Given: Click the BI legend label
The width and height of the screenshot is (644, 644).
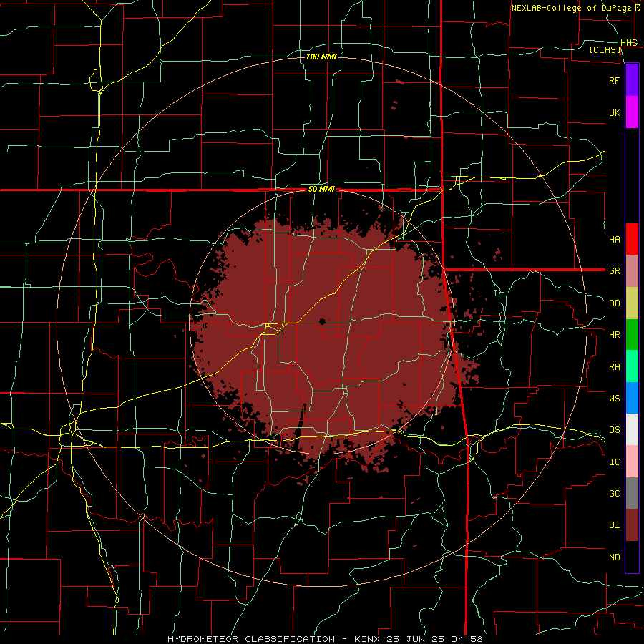Looking at the screenshot, I should pyautogui.click(x=614, y=525).
